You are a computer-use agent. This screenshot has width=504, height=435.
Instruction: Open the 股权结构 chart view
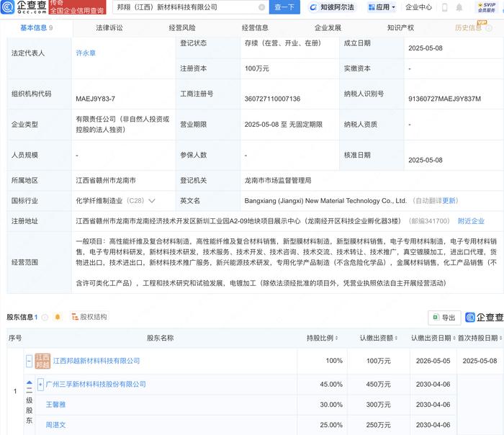point(89,317)
